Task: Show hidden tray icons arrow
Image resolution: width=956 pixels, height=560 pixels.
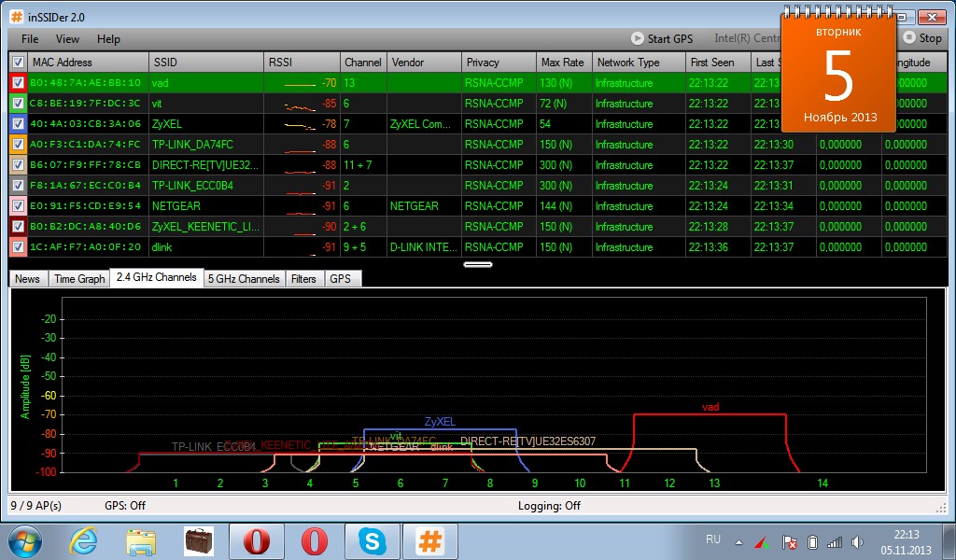Action: (x=739, y=541)
